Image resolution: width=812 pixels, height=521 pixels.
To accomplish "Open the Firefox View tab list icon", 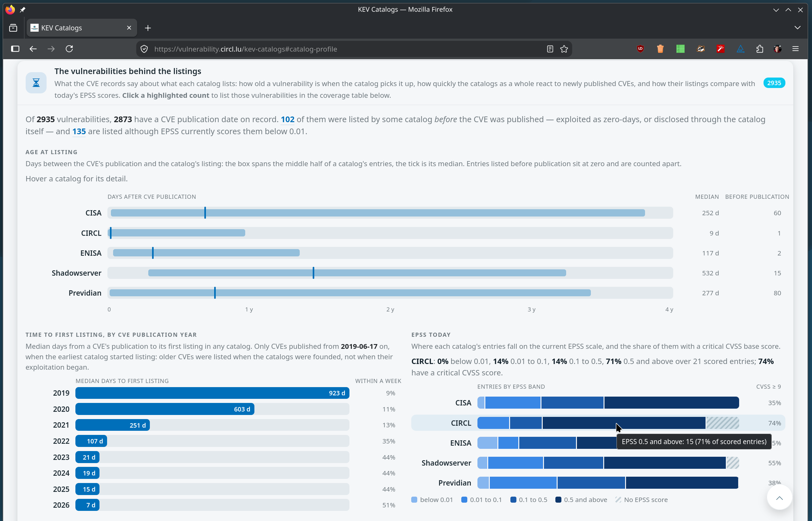I will tap(13, 28).
